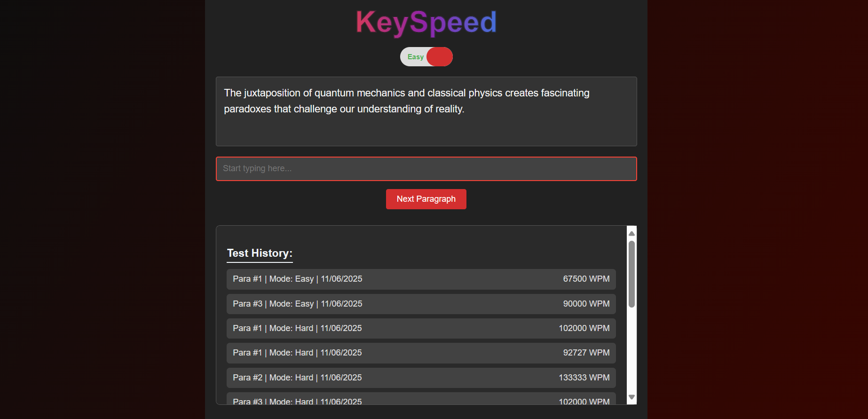Toggle the Easy difficulty mode switch
This screenshot has height=419, width=868.
point(426,57)
